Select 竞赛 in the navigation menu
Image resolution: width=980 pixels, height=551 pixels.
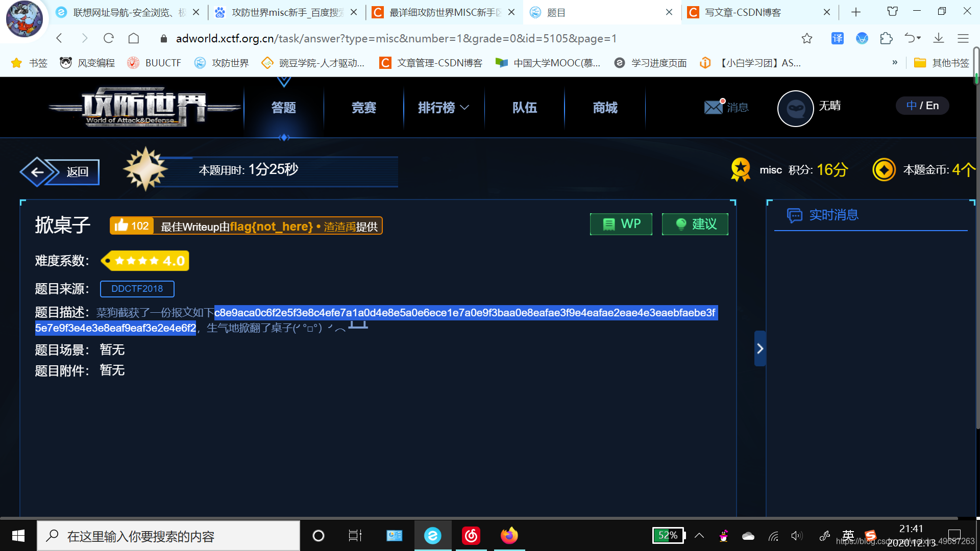coord(363,108)
